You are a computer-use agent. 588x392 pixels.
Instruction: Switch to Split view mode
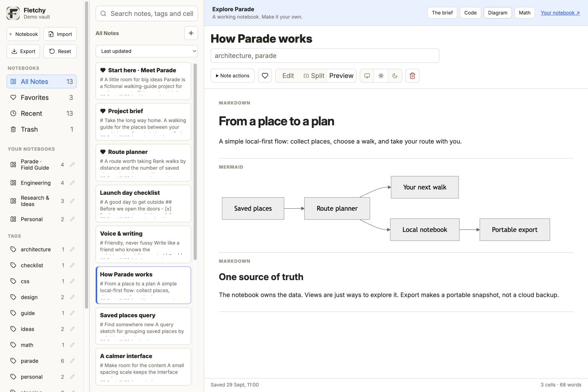click(314, 76)
